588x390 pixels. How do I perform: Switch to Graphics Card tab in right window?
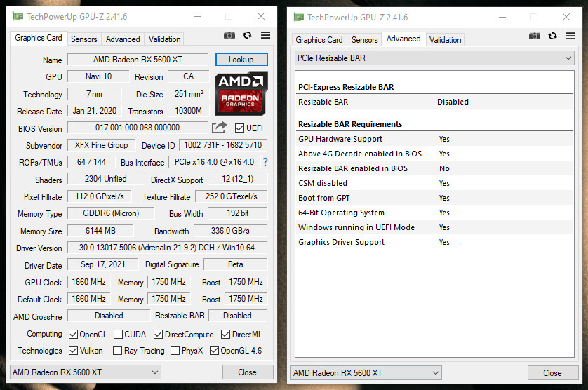pos(319,40)
